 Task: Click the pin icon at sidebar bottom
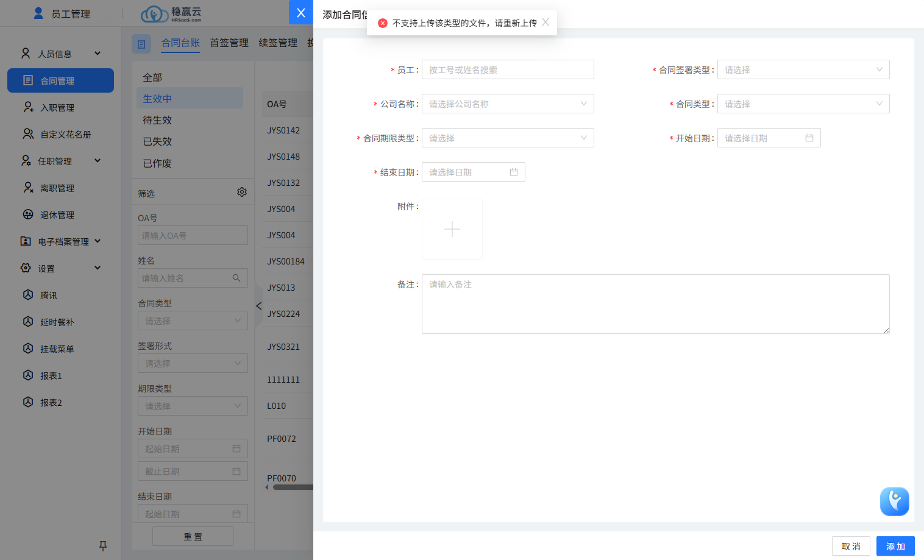[x=103, y=545]
